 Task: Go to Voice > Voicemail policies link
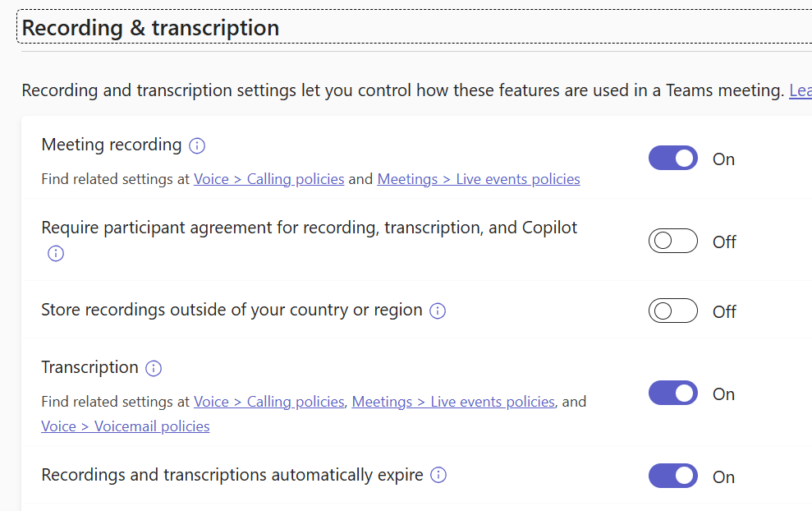(x=125, y=426)
